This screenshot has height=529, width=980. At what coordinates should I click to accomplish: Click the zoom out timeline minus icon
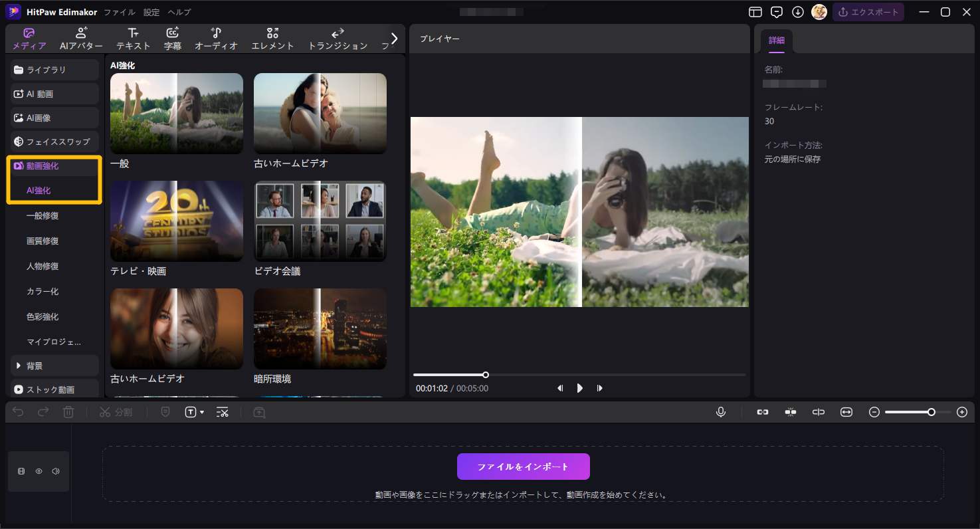point(874,412)
